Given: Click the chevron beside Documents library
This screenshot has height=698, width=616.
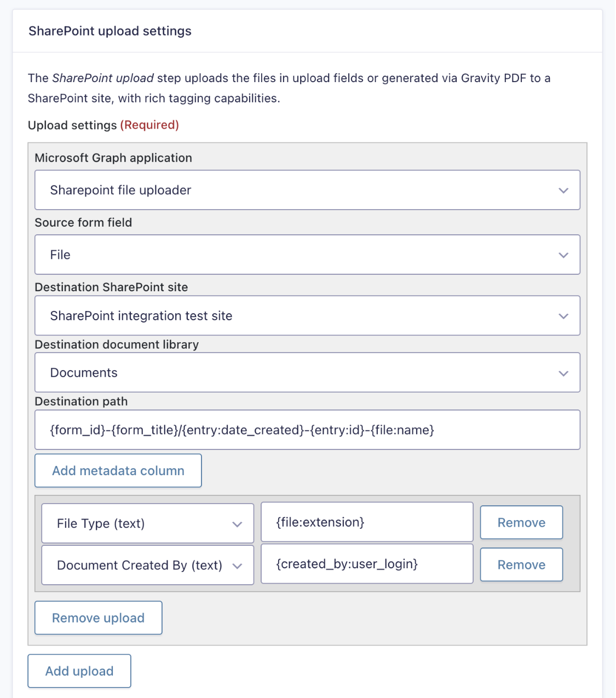Looking at the screenshot, I should [563, 373].
